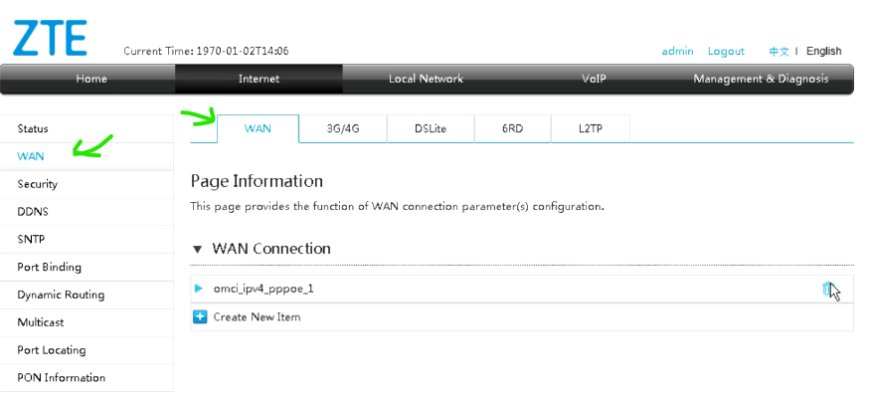Click the blue plus Create New Item icon

pyautogui.click(x=200, y=317)
